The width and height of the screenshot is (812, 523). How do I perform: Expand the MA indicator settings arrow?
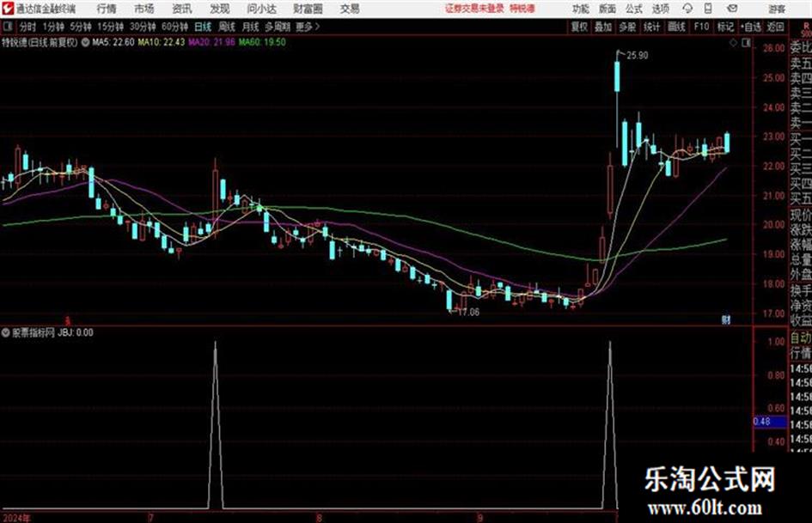85,42
